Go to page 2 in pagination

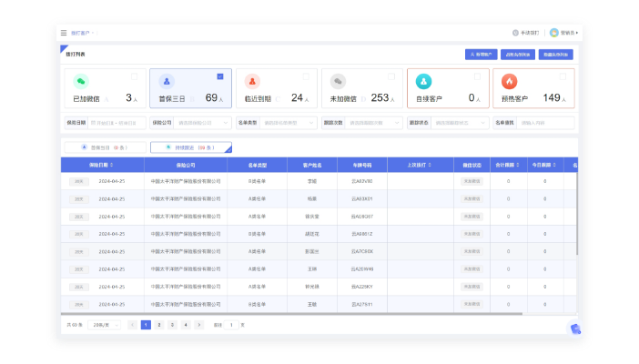click(158, 324)
